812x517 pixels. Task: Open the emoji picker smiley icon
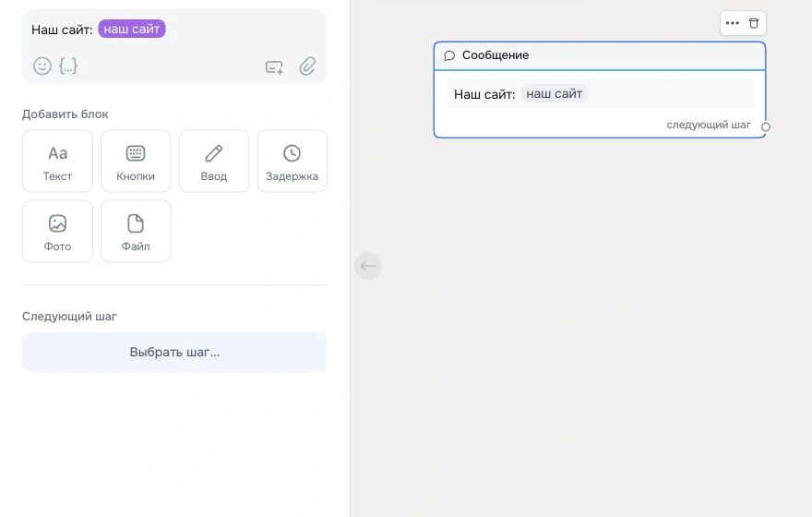pyautogui.click(x=42, y=66)
